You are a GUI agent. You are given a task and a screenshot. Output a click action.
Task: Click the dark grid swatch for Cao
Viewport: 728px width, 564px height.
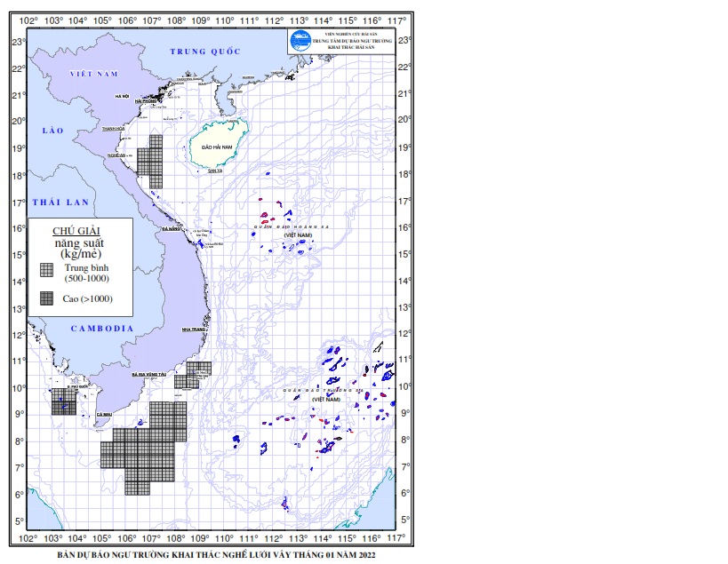46,298
